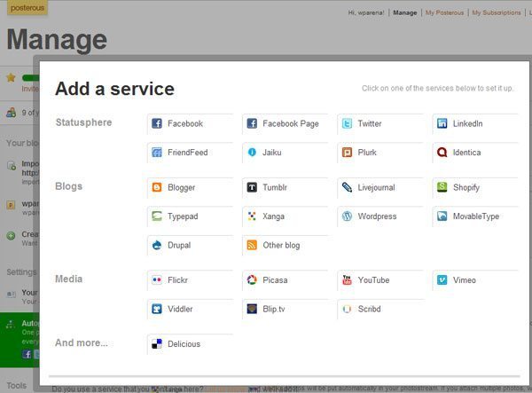Click the Jaiku icon

252,152
